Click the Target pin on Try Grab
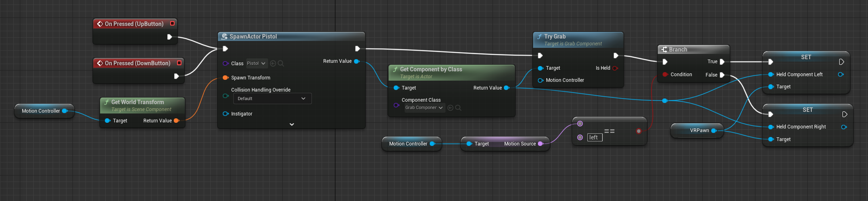Image resolution: width=868 pixels, height=201 pixels. pyautogui.click(x=540, y=68)
